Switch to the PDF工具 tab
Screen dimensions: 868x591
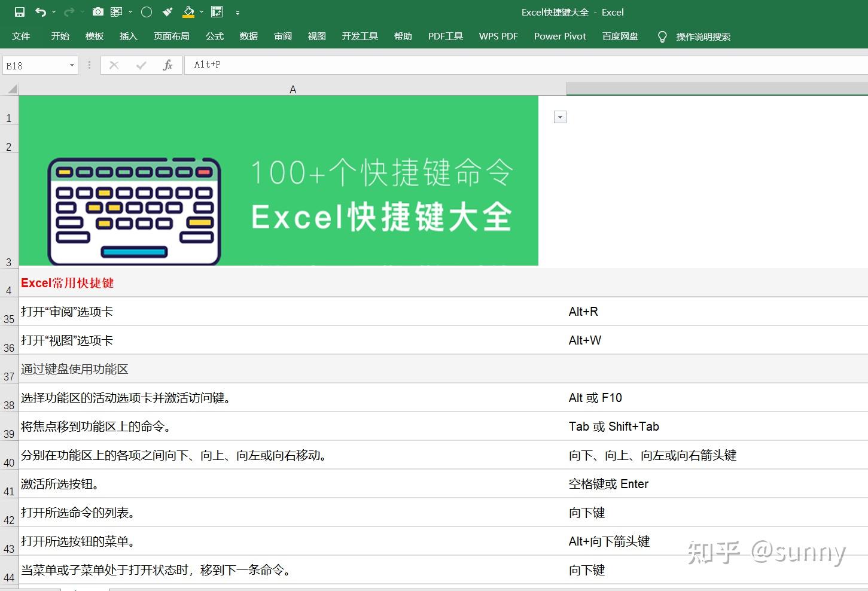pos(446,36)
